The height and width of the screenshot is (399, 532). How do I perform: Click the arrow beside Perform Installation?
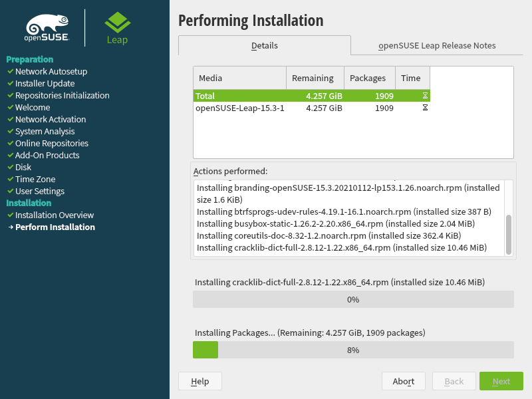coord(10,227)
